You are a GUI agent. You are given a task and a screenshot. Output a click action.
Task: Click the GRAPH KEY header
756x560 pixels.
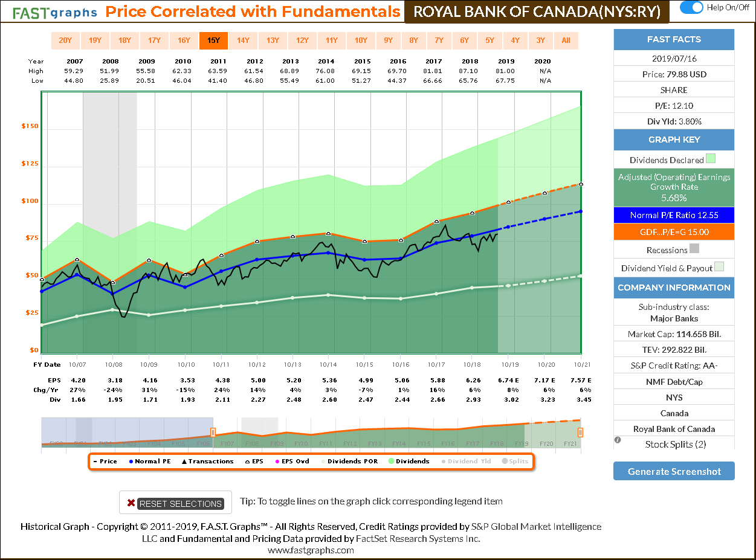[674, 140]
